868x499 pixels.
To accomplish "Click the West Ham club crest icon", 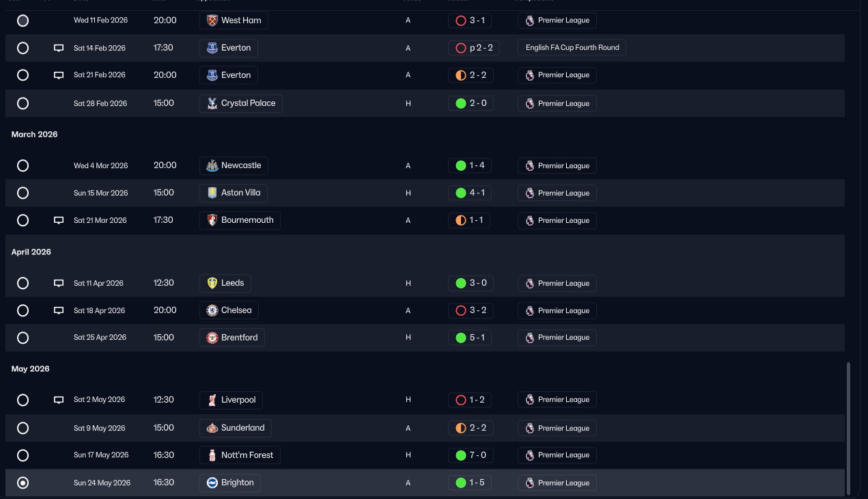I will (212, 21).
